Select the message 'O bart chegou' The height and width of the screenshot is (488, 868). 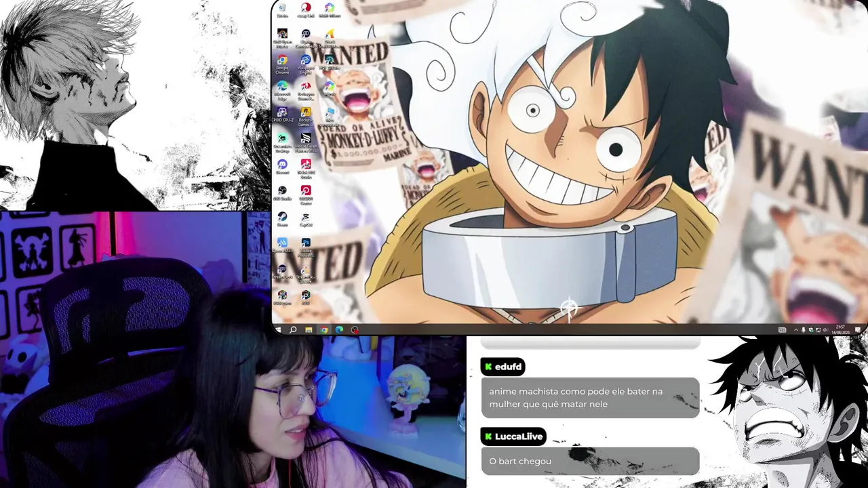click(520, 461)
